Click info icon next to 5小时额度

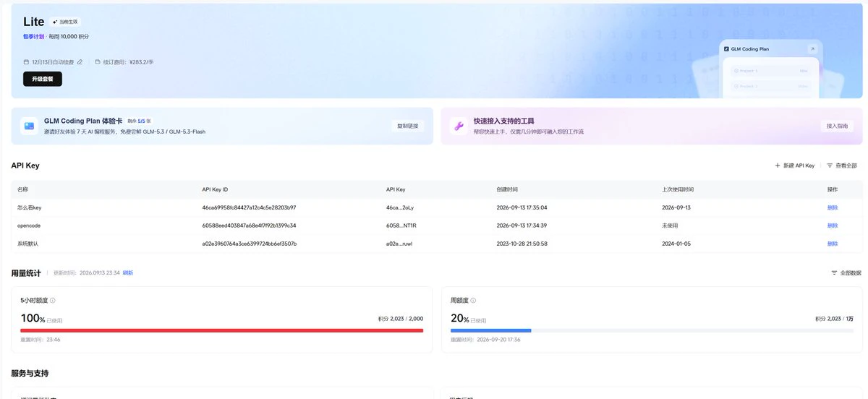(52, 300)
